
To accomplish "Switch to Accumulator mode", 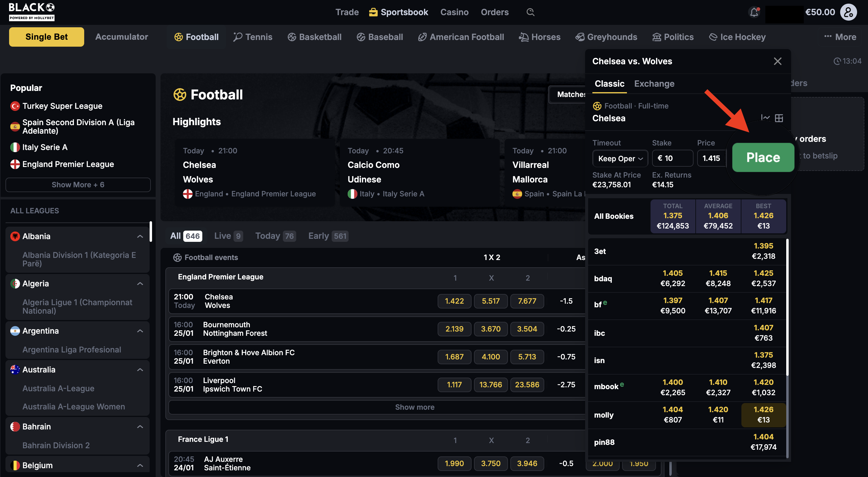I will click(x=122, y=37).
